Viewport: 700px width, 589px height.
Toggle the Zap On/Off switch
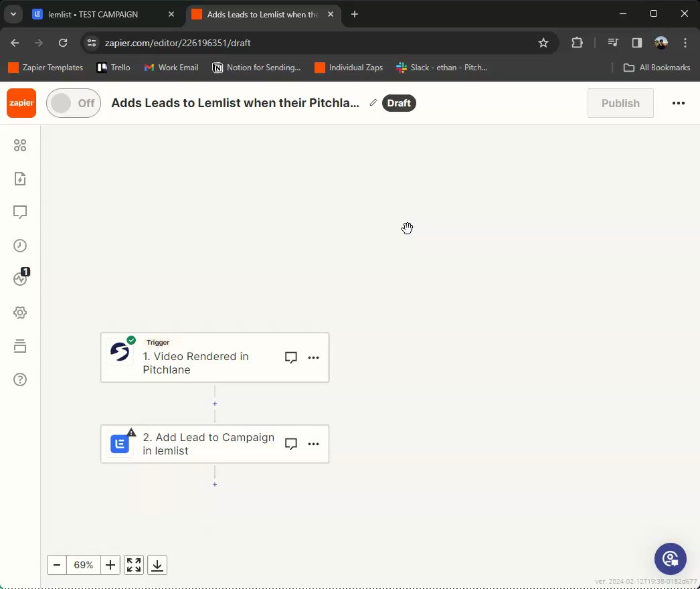[x=74, y=103]
